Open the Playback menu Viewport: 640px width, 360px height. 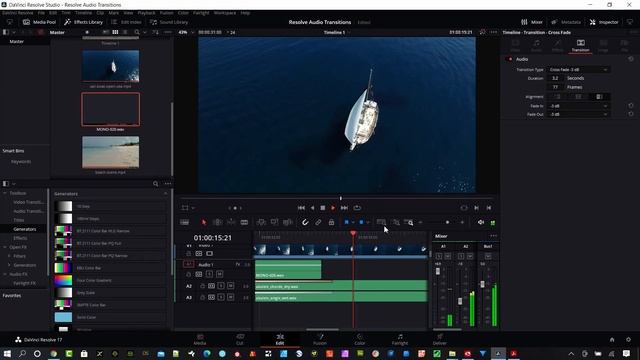coord(146,13)
